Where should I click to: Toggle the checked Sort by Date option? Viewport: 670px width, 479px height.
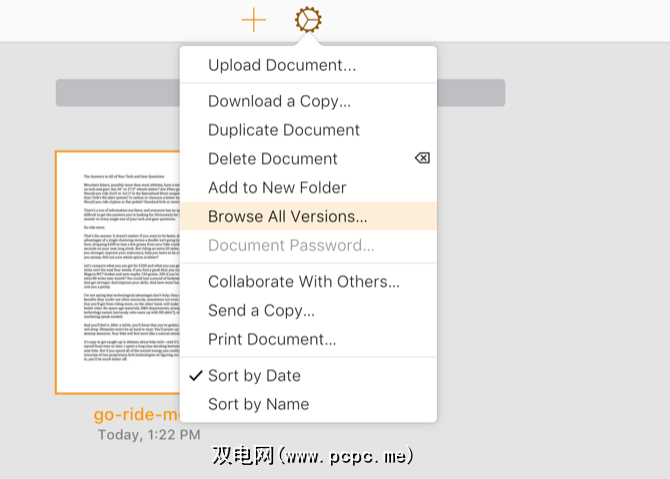(x=254, y=375)
